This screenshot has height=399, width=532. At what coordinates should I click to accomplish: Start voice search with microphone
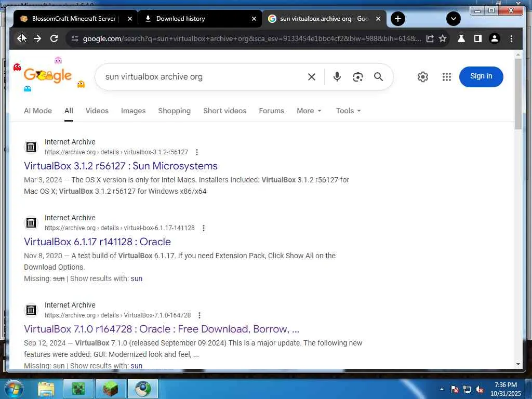pos(337,77)
